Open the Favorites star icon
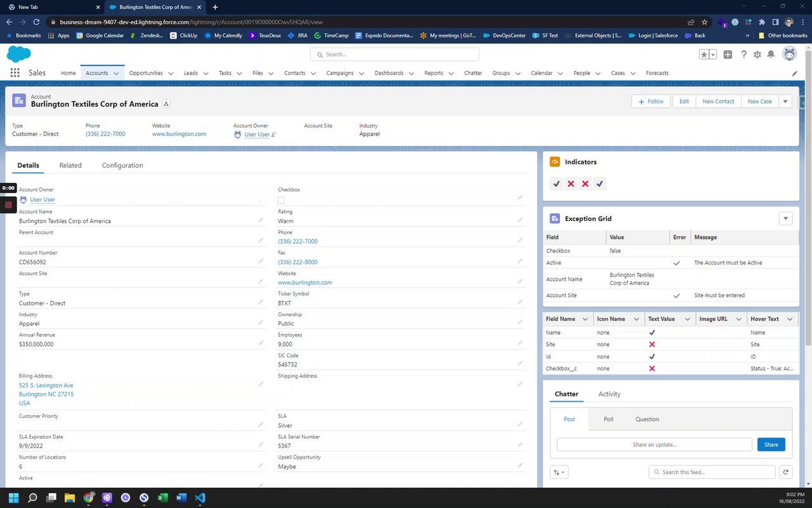The height and width of the screenshot is (508, 812). [704, 55]
